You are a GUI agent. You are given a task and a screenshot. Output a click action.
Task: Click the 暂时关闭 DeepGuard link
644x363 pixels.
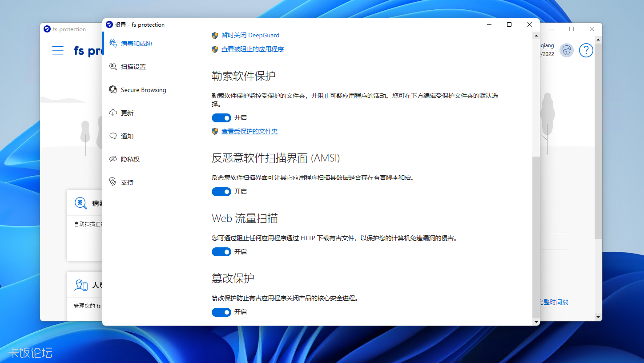(250, 35)
